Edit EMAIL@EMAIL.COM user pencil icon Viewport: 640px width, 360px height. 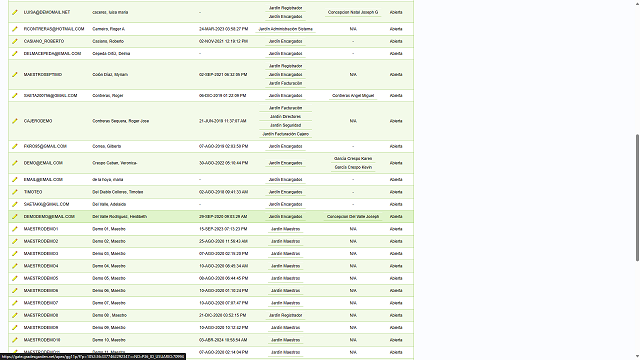[x=15, y=180]
